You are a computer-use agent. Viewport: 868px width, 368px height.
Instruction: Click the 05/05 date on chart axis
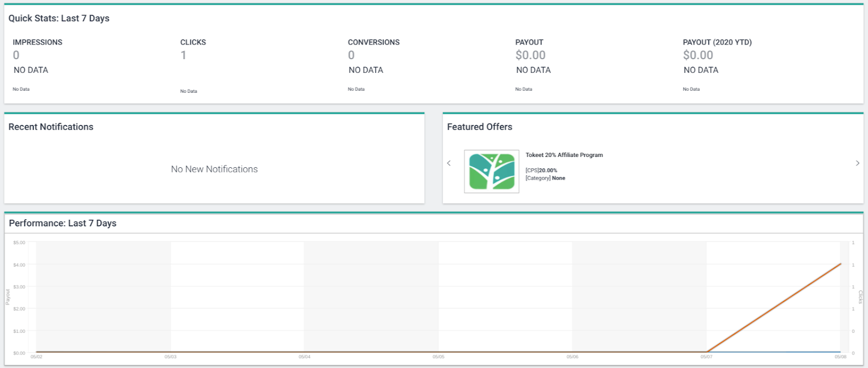pos(438,357)
